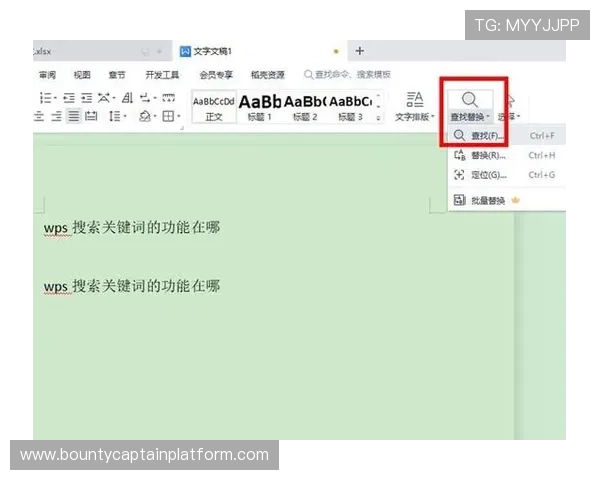This screenshot has width=600, height=480.
Task: Expand paragraph marks dropdown arrow
Action: (x=155, y=98)
